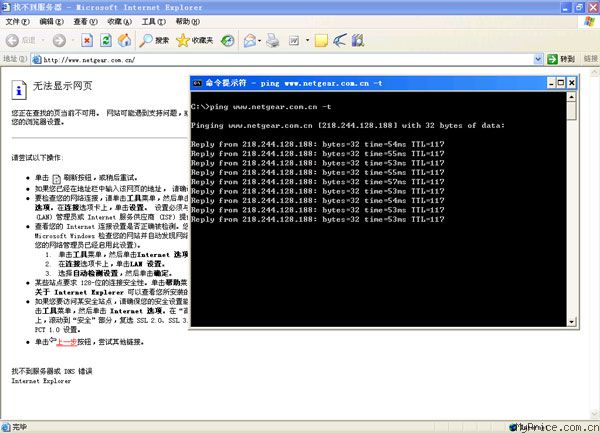This screenshot has height=433, width=600.
Task: Click the Forward arrow icon in IE toolbar
Action: [x=59, y=40]
